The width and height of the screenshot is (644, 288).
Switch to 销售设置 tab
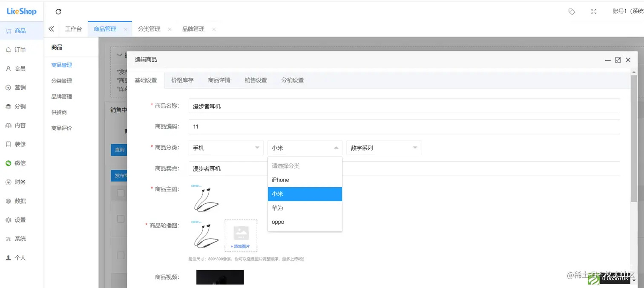coord(256,80)
